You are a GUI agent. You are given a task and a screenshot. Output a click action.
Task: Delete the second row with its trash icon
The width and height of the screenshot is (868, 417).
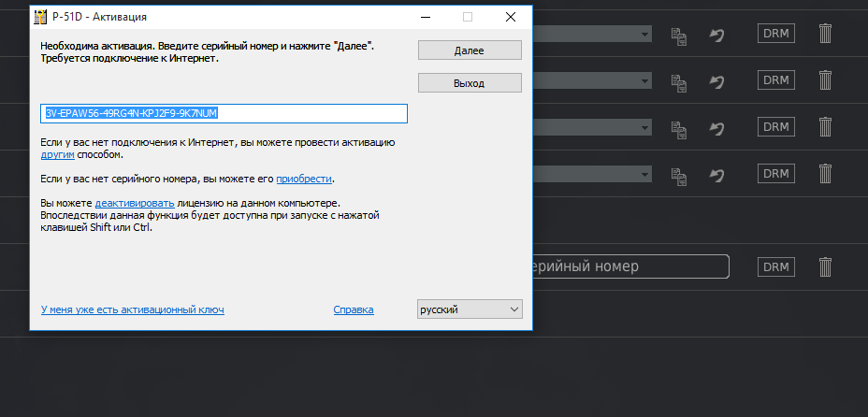(825, 79)
